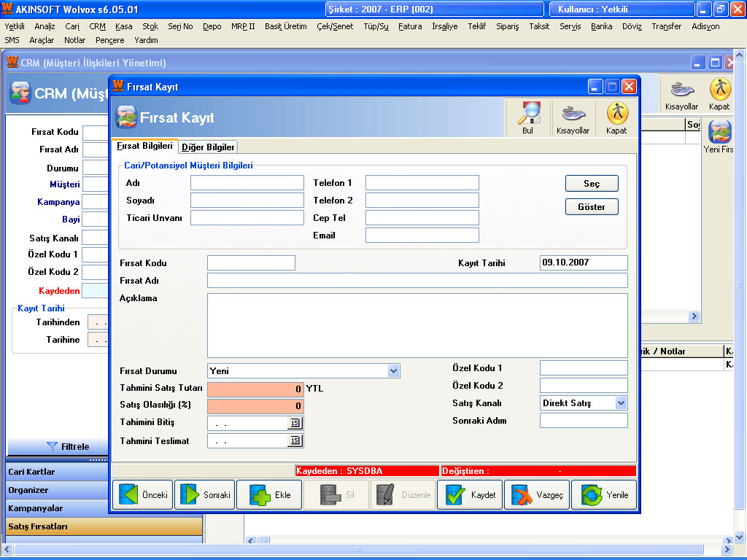Image resolution: width=747 pixels, height=560 pixels.
Task: Click the Fırsat Kayıt header icon
Action: (127, 117)
